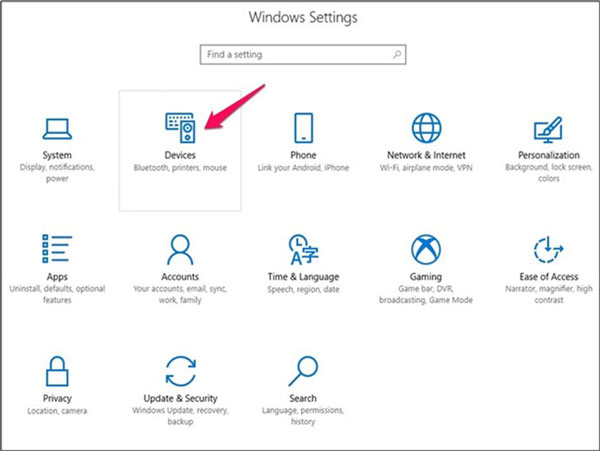Open the System laptop icon
The width and height of the screenshot is (600, 451).
[x=57, y=129]
